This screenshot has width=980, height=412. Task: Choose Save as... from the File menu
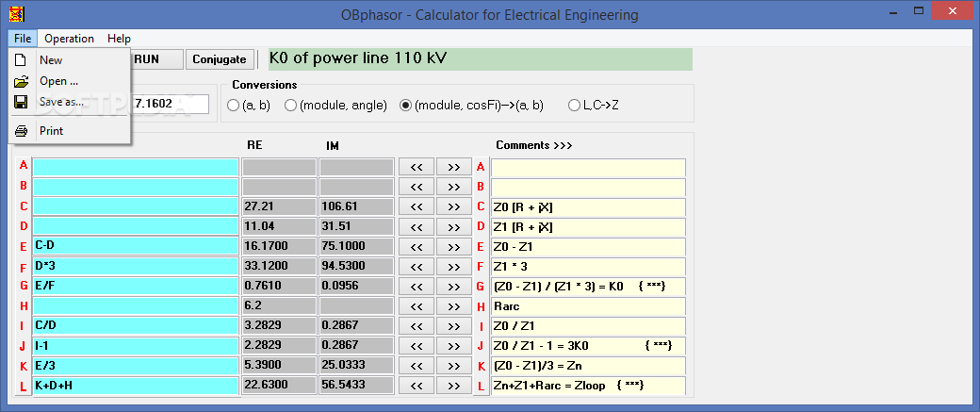tap(70, 102)
